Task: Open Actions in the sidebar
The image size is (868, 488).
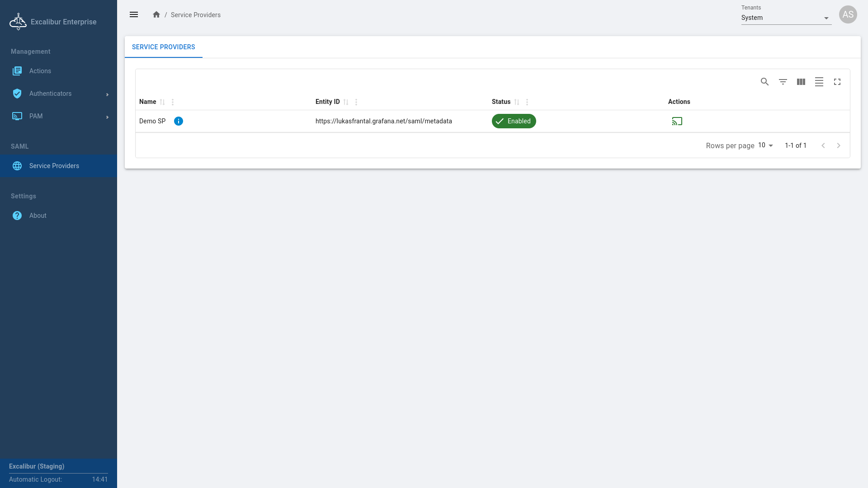Action: click(x=40, y=71)
